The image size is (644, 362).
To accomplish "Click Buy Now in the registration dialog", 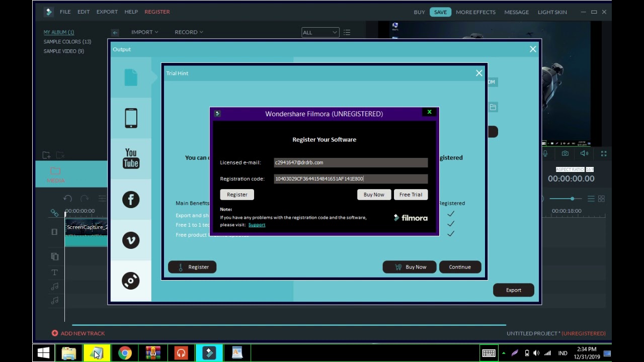I will (x=374, y=195).
